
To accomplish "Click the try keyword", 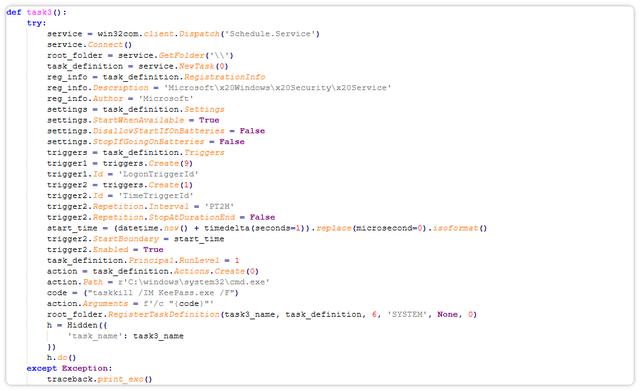I will [36, 23].
